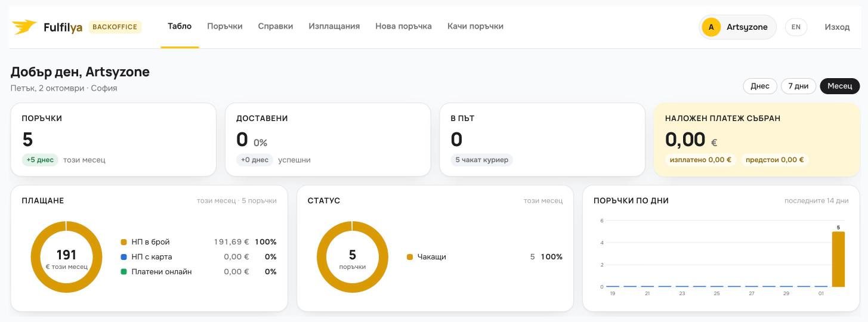This screenshot has height=322, width=868.
Task: Open the ПОРЪЧКИ summary card
Action: coord(113,140)
